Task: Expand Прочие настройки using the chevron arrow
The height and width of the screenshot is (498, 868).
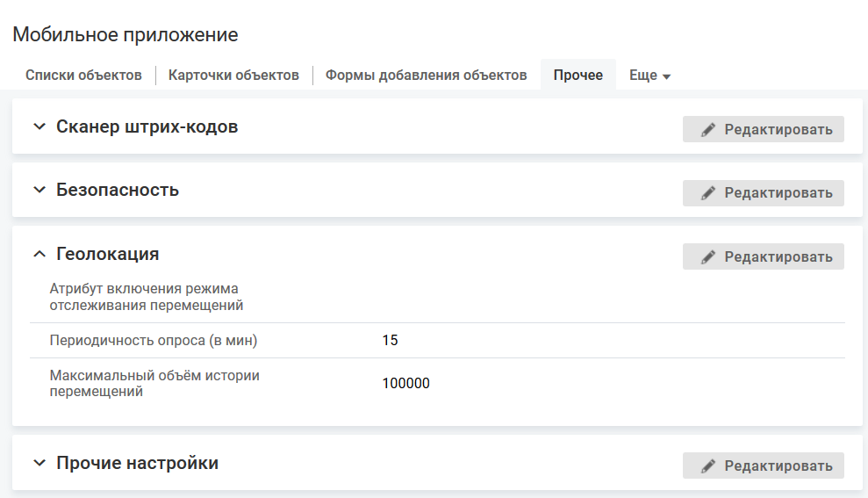Action: [x=39, y=463]
